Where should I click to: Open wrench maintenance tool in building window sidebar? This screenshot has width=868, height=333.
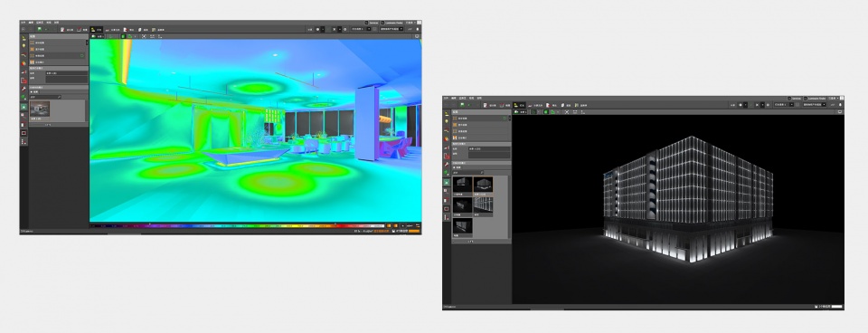(446, 165)
